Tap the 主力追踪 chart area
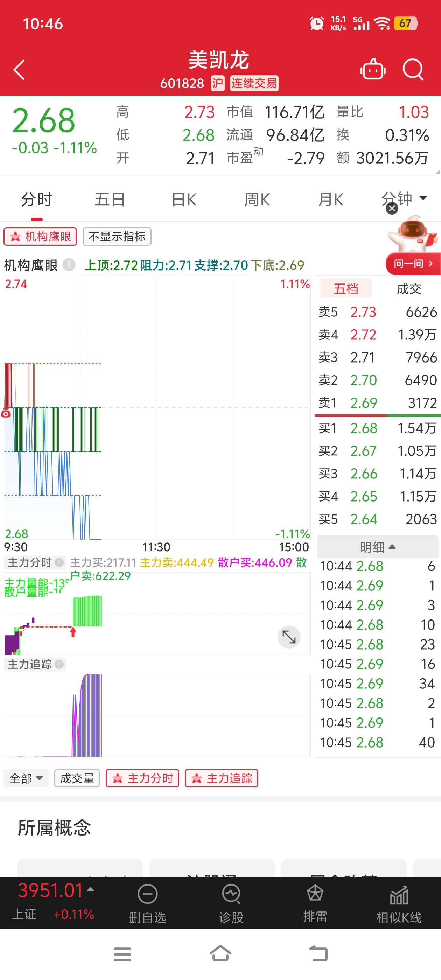The width and height of the screenshot is (441, 980). click(x=157, y=715)
